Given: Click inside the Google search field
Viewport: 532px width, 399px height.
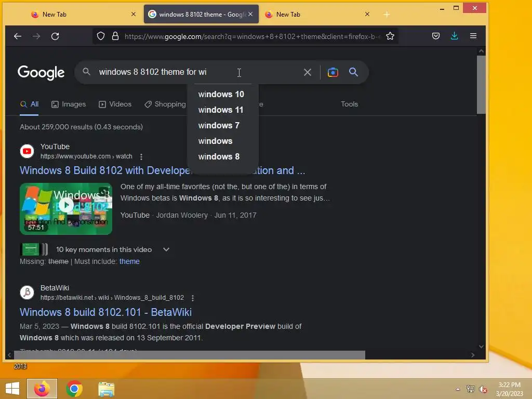Looking at the screenshot, I should [x=198, y=72].
